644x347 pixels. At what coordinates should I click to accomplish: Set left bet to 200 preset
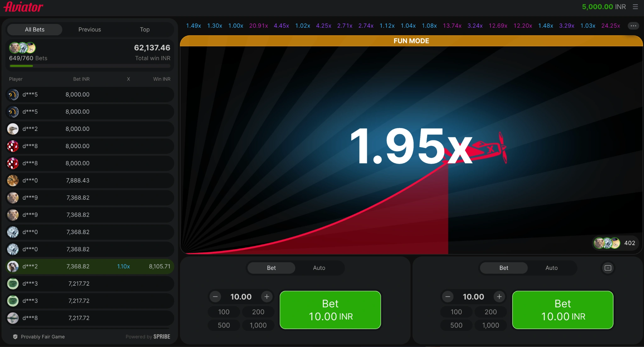[x=258, y=312]
